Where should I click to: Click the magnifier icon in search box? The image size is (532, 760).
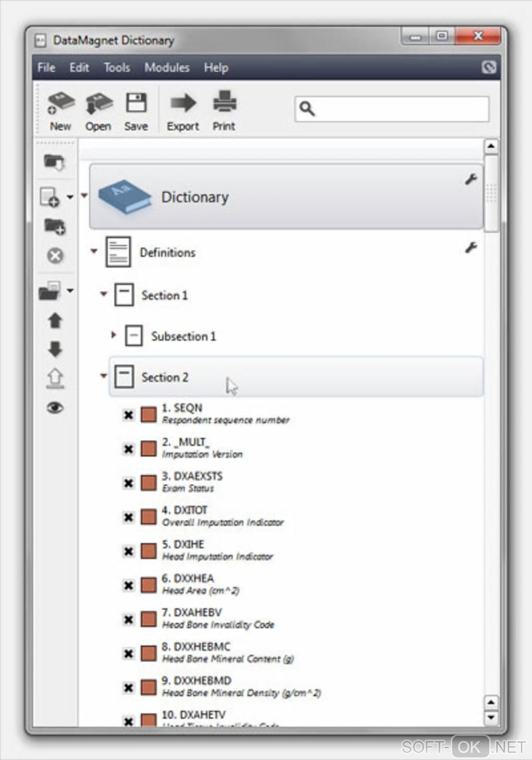(307, 109)
